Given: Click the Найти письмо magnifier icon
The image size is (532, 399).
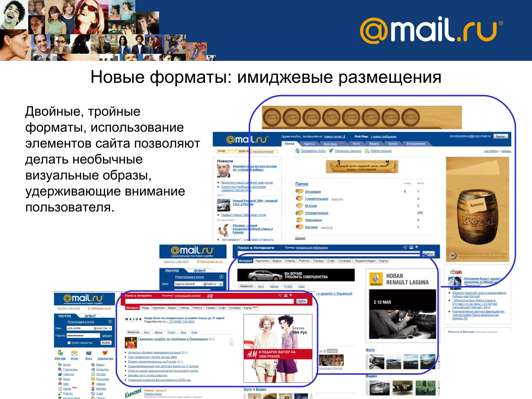Looking at the screenshot, I should [x=367, y=151].
